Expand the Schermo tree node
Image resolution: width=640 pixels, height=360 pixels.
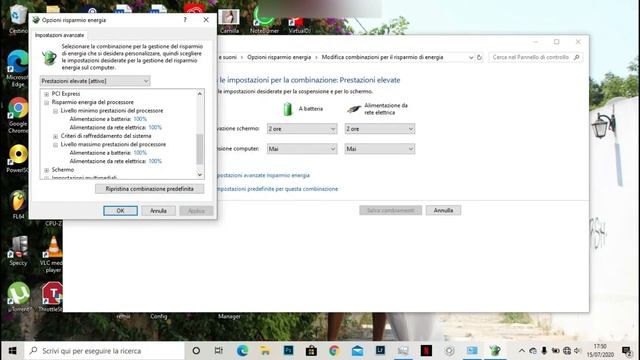(x=47, y=170)
